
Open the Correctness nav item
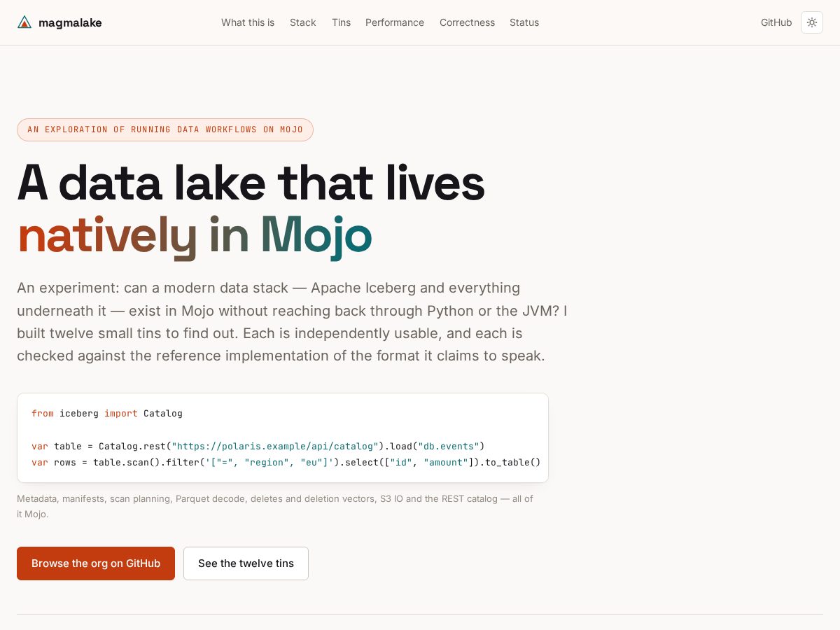click(x=467, y=22)
